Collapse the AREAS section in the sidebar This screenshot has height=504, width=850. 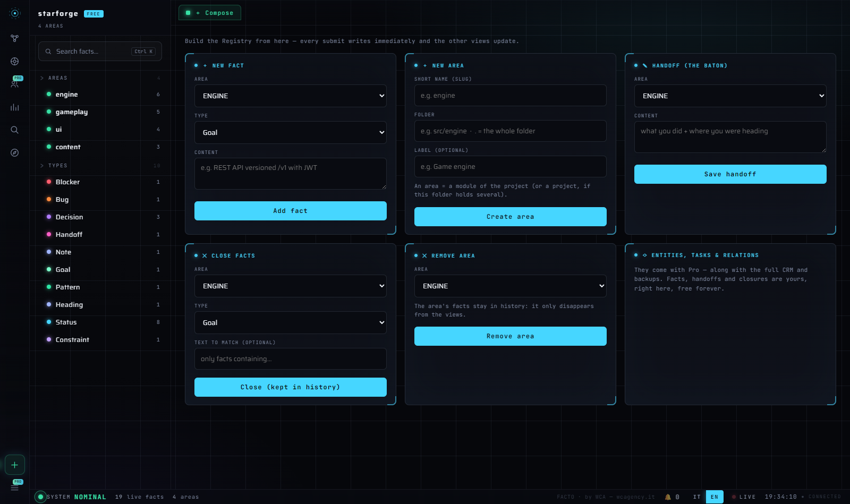(x=100, y=78)
